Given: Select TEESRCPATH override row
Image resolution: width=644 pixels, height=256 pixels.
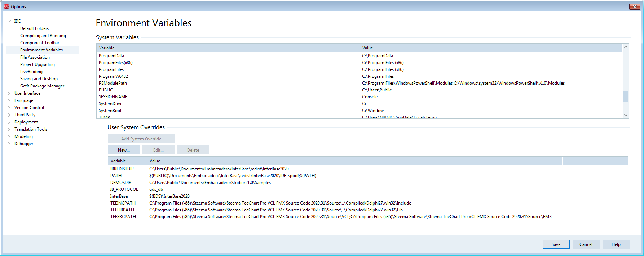Looking at the screenshot, I should [368, 217].
